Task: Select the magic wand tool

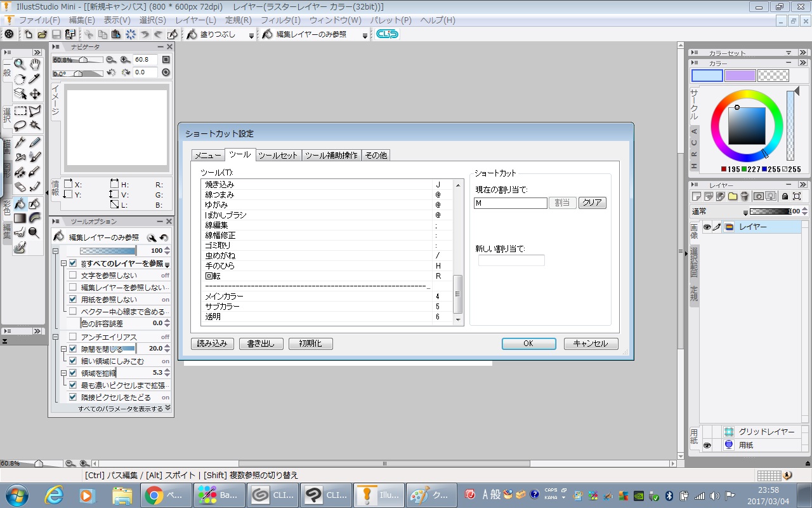Action: point(35,126)
